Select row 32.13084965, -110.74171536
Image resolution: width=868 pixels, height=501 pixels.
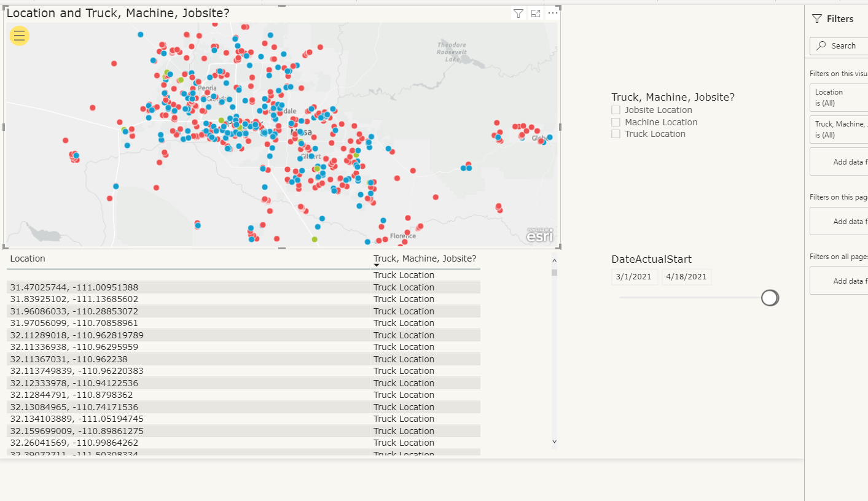click(x=243, y=407)
